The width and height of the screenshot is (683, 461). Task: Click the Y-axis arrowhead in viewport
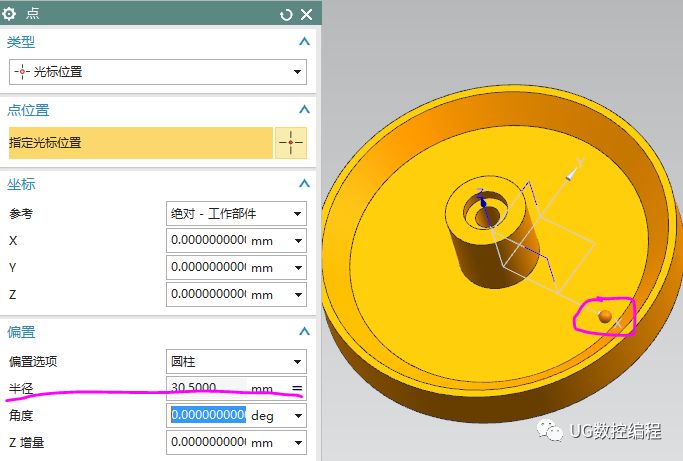572,175
